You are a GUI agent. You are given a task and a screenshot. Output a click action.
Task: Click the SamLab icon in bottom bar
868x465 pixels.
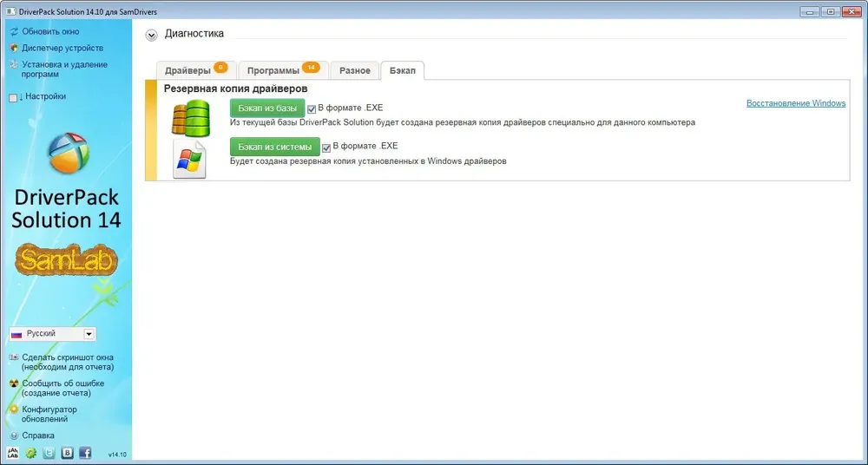point(13,453)
